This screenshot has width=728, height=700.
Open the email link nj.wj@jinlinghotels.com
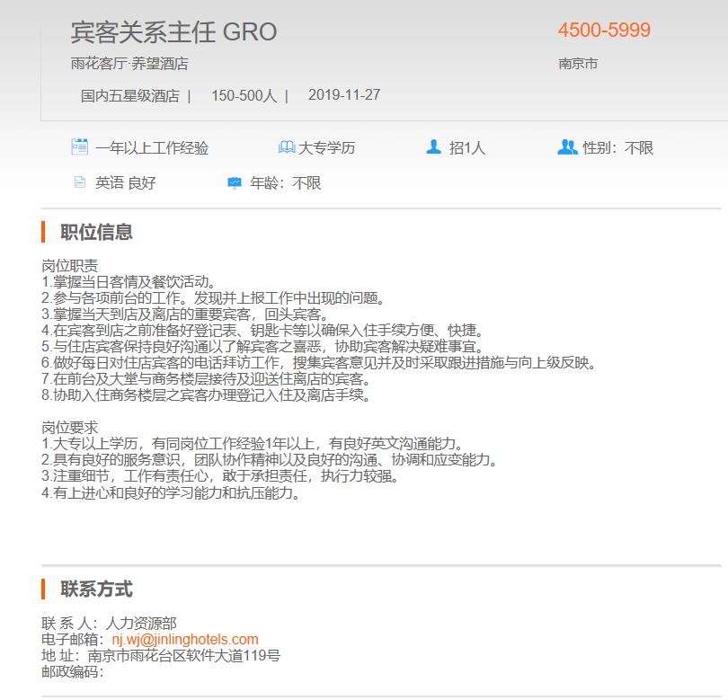coord(185,639)
